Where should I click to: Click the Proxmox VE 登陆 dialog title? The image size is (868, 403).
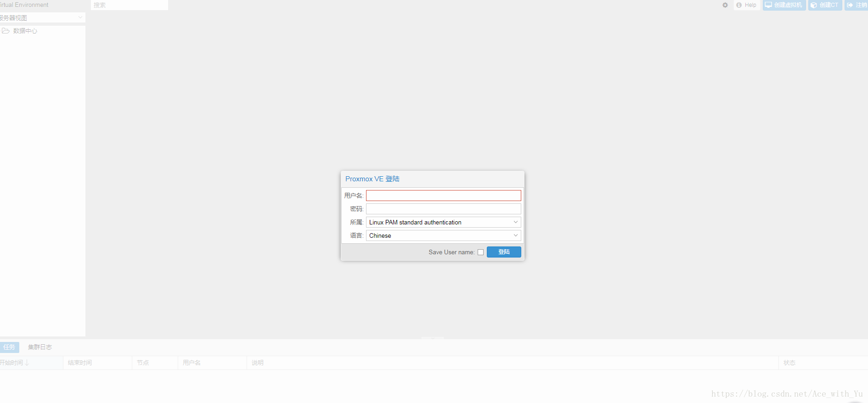[x=372, y=179]
